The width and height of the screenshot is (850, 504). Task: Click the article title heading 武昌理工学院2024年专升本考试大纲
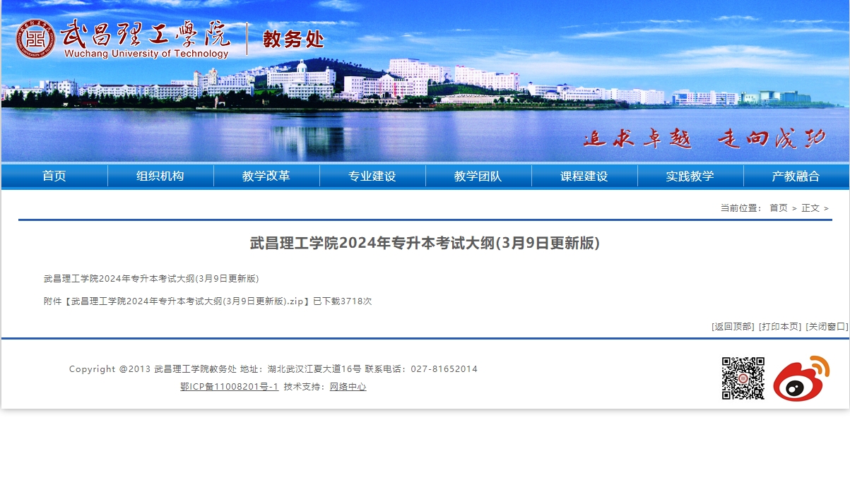(x=425, y=243)
